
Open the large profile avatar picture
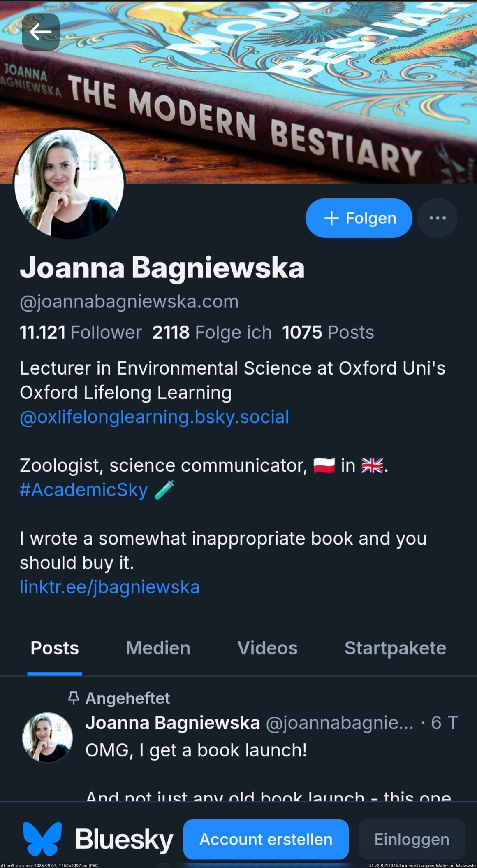point(69,184)
